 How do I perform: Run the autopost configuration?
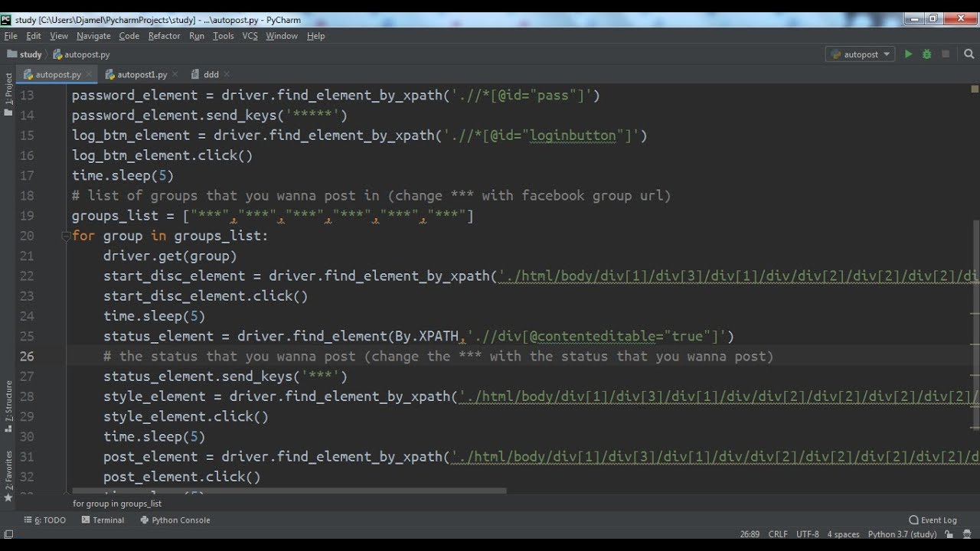(909, 54)
